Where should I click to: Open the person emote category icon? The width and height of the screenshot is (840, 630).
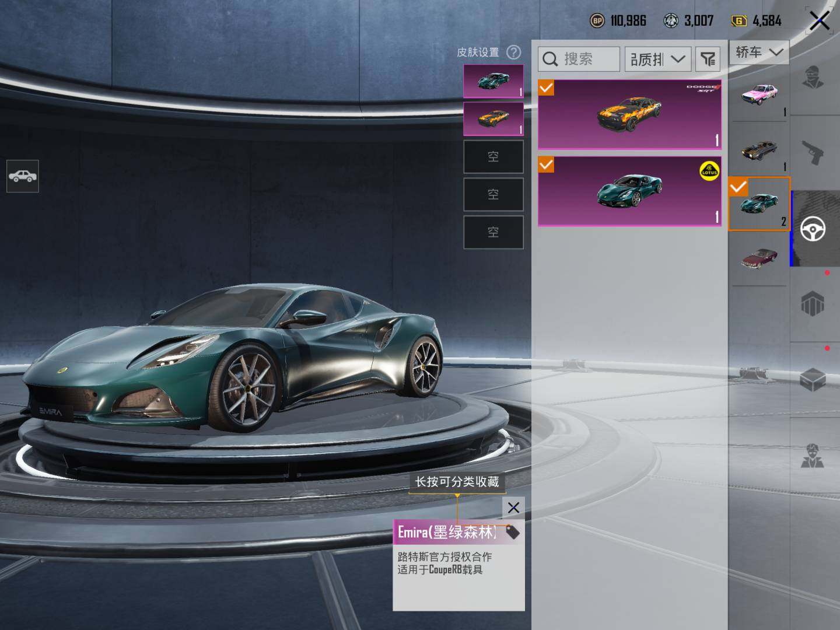(x=813, y=456)
